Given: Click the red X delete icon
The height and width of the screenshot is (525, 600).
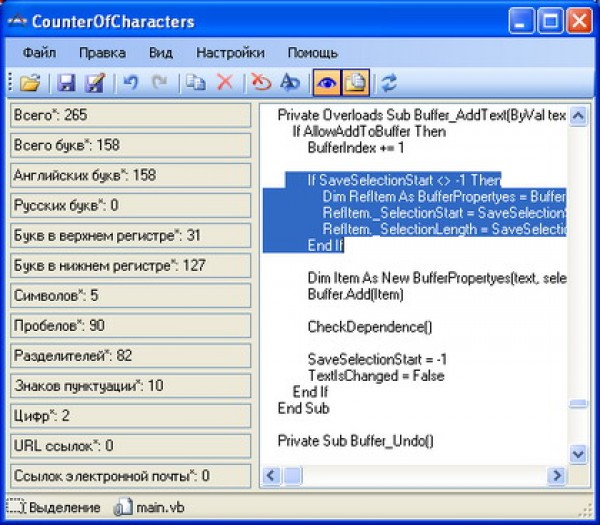Looking at the screenshot, I should click(225, 82).
